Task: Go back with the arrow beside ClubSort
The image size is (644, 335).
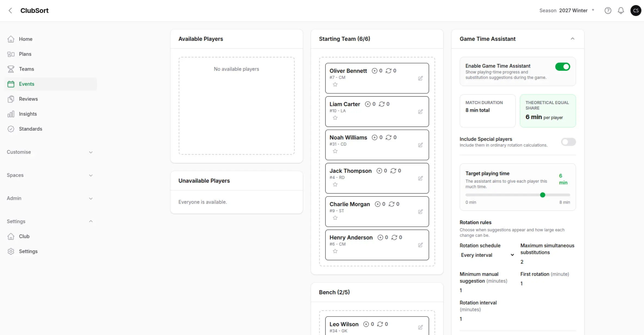Action: coord(10,11)
